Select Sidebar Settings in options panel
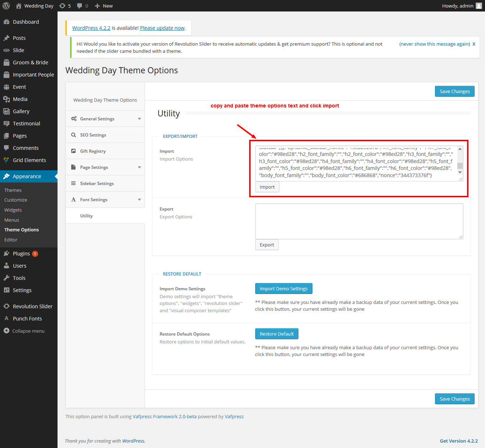485x448 pixels. tap(97, 184)
